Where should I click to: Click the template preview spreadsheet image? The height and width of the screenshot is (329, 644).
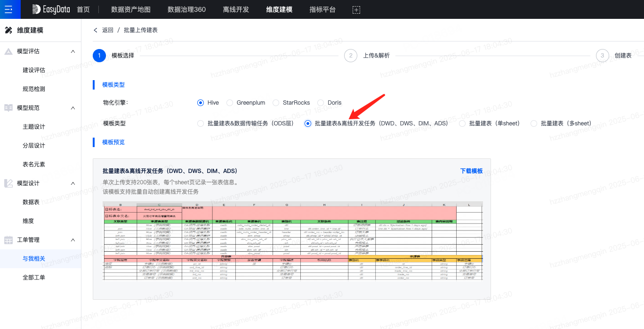[292, 241]
